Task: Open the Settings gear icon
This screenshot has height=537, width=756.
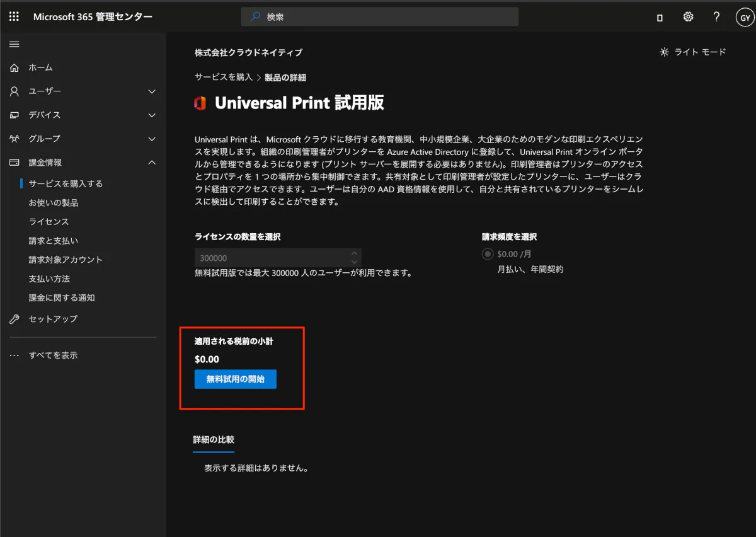Action: coord(688,17)
